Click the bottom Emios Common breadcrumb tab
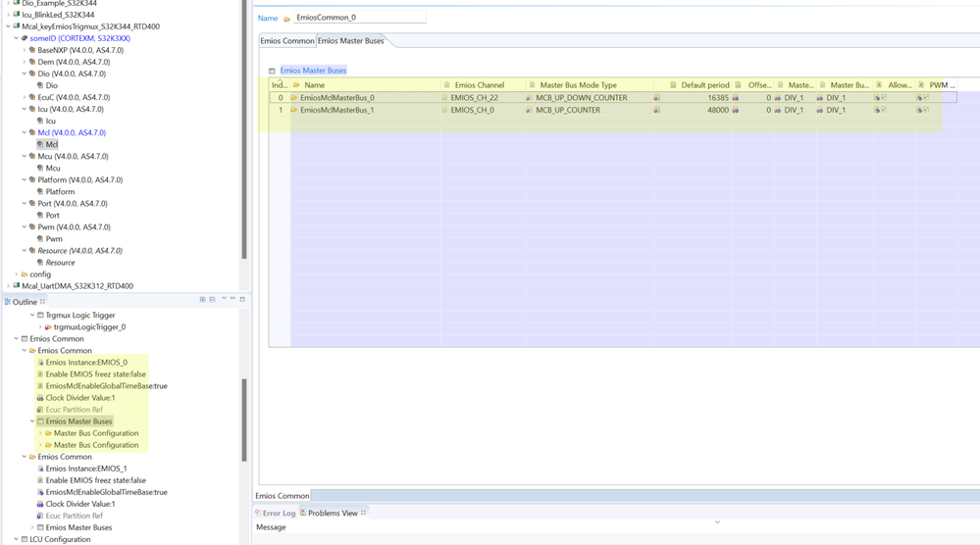980x545 pixels. pyautogui.click(x=282, y=496)
